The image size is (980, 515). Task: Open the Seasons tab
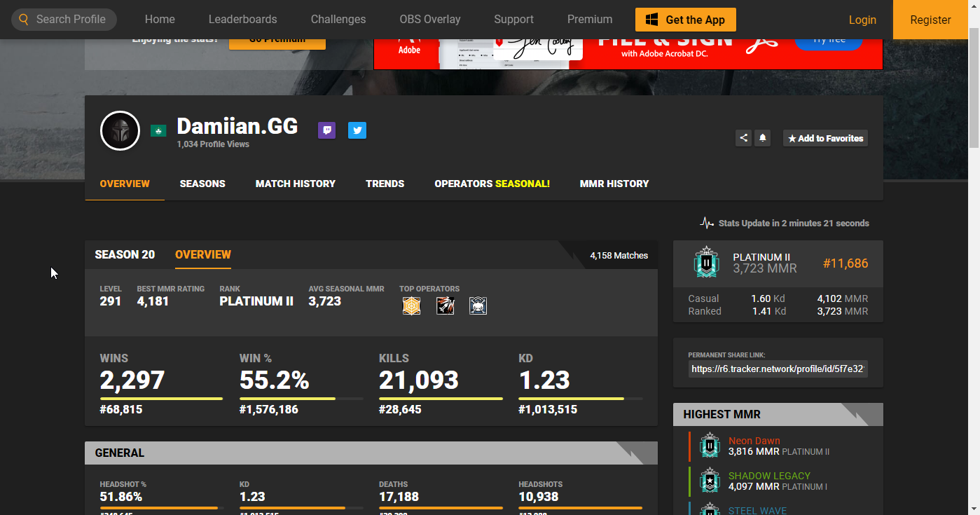click(x=202, y=184)
